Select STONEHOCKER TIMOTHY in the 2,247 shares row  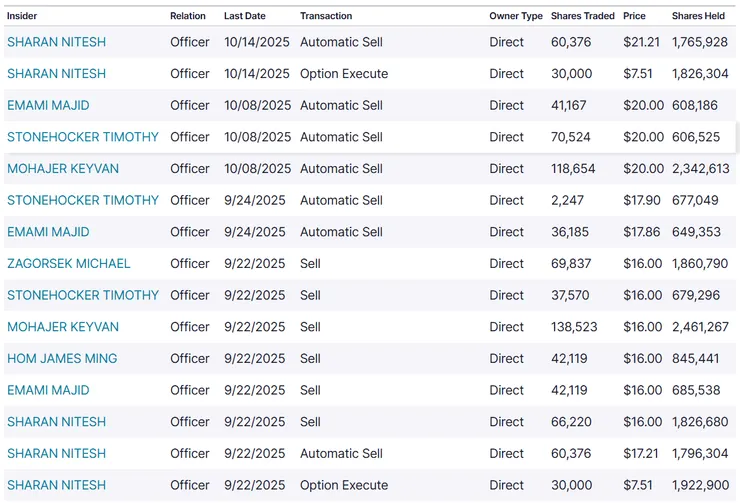coord(83,200)
